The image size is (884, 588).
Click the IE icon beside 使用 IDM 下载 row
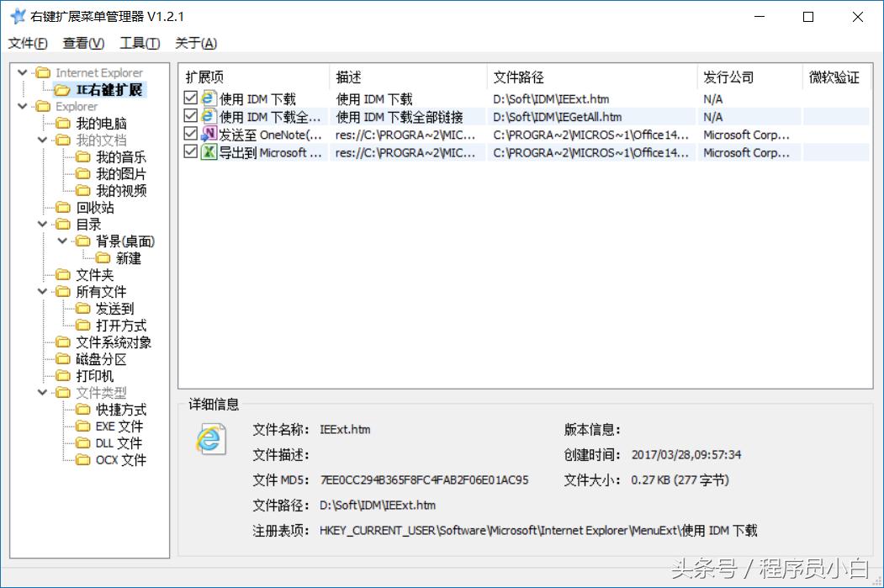(209, 98)
